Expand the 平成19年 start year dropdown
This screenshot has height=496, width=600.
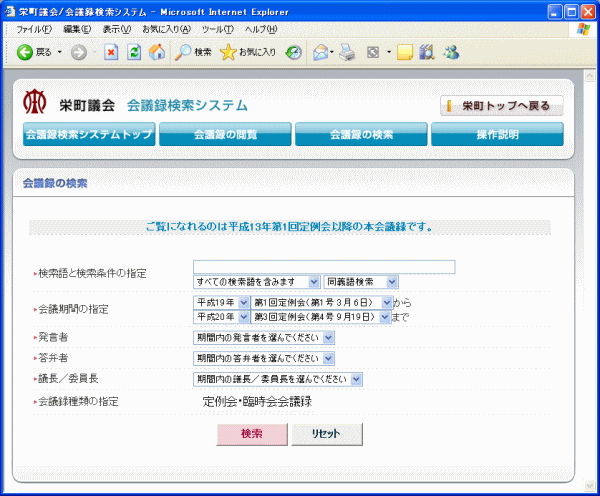click(x=221, y=303)
